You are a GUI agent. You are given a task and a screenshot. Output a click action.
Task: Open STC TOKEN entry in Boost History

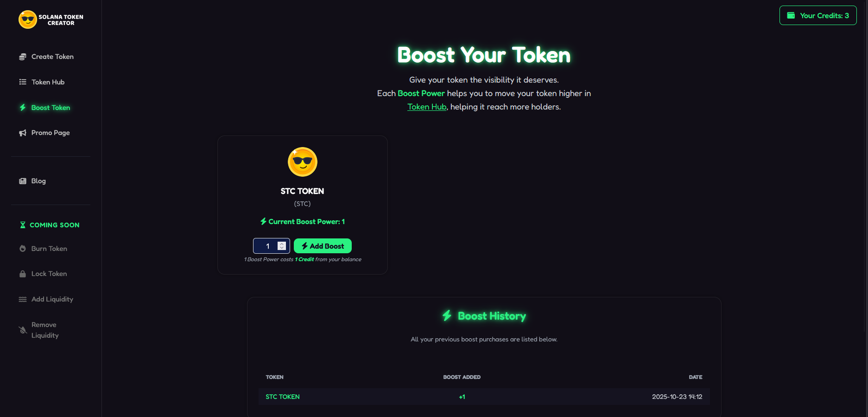[x=283, y=397]
